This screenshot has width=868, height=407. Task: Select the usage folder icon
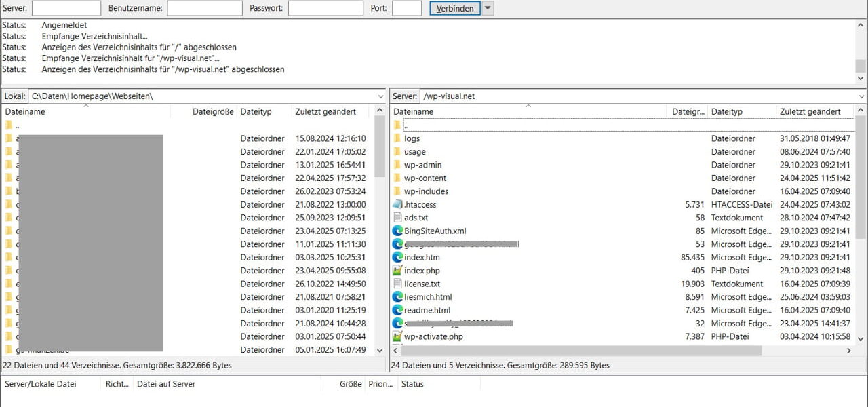[x=397, y=152]
